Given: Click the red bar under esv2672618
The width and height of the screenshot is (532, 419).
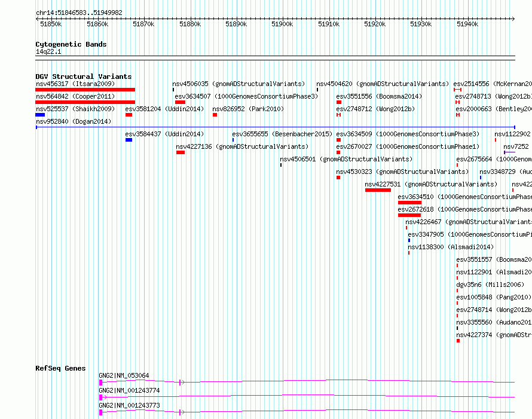Looking at the screenshot, I should (409, 215).
